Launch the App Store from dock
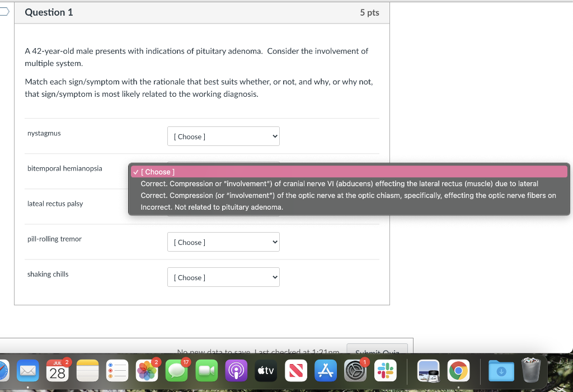Screen dimensions: 573x392 (325, 370)
